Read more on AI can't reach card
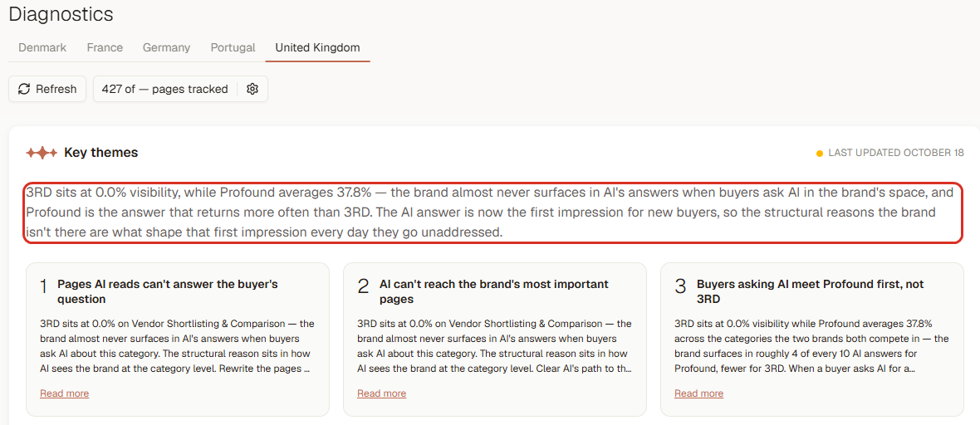Image resolution: width=980 pixels, height=425 pixels. pos(382,393)
